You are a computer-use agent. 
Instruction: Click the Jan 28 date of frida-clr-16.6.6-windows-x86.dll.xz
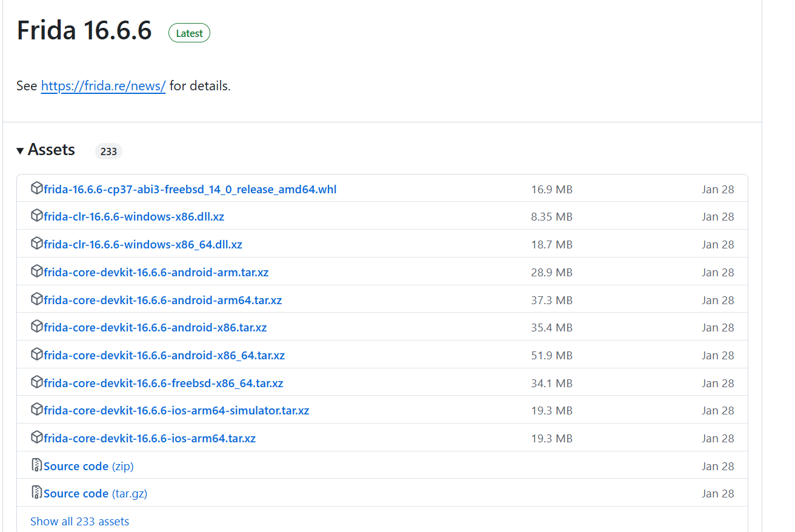718,217
